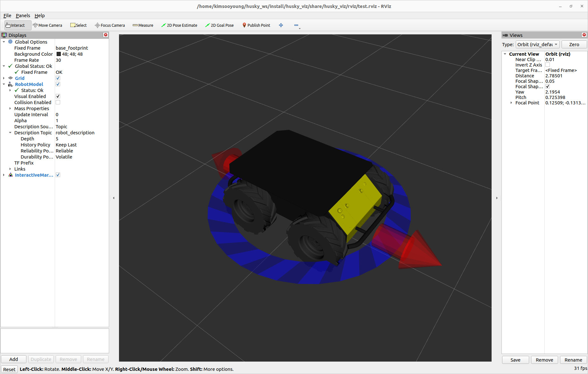Select the 2D Goal Pose tool
588x374 pixels.
pos(219,25)
